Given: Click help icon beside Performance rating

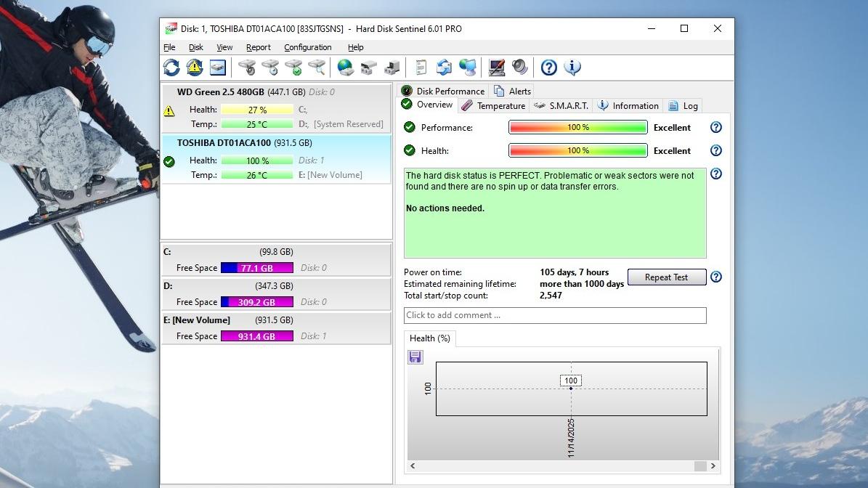Looking at the screenshot, I should (x=716, y=127).
